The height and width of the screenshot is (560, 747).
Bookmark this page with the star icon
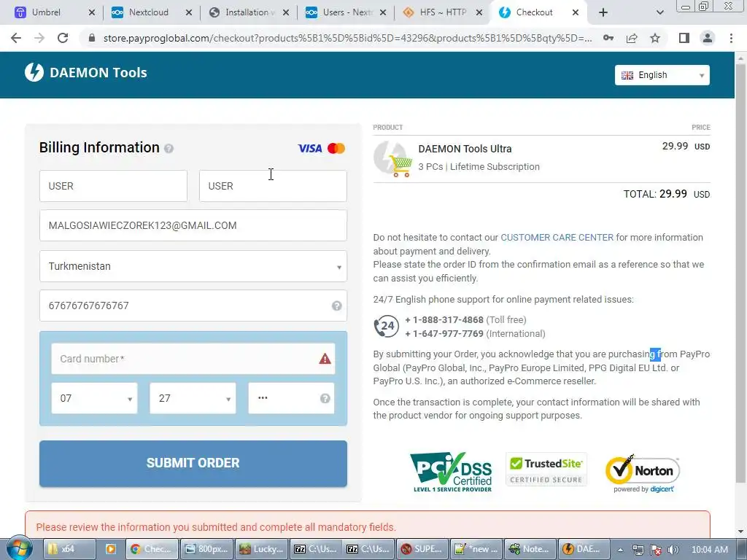pyautogui.click(x=655, y=38)
